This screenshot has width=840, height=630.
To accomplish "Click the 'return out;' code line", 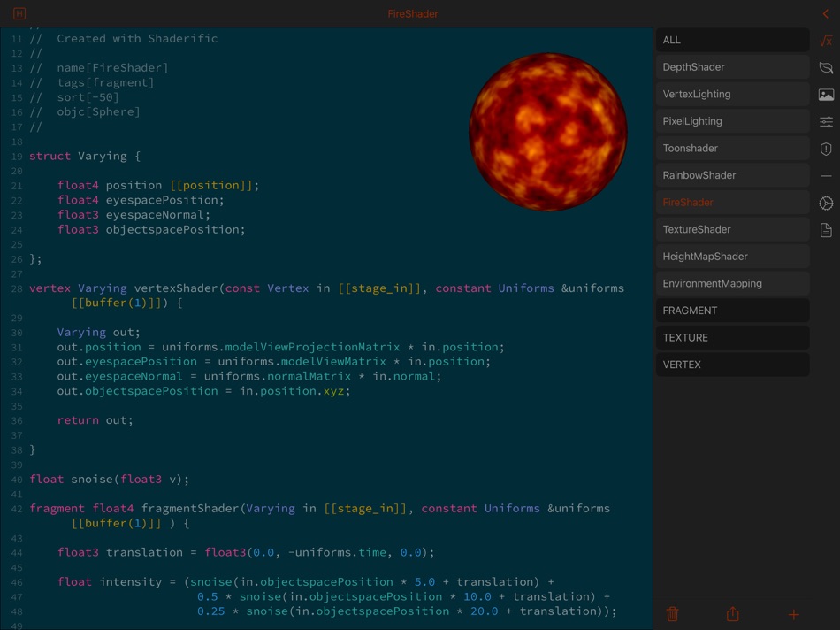I will [95, 420].
